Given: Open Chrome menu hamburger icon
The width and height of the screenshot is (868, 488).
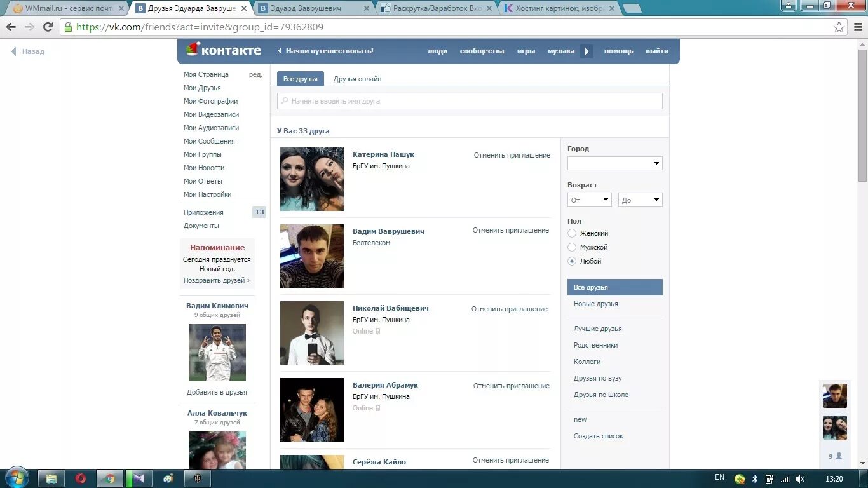Looking at the screenshot, I should tap(857, 27).
